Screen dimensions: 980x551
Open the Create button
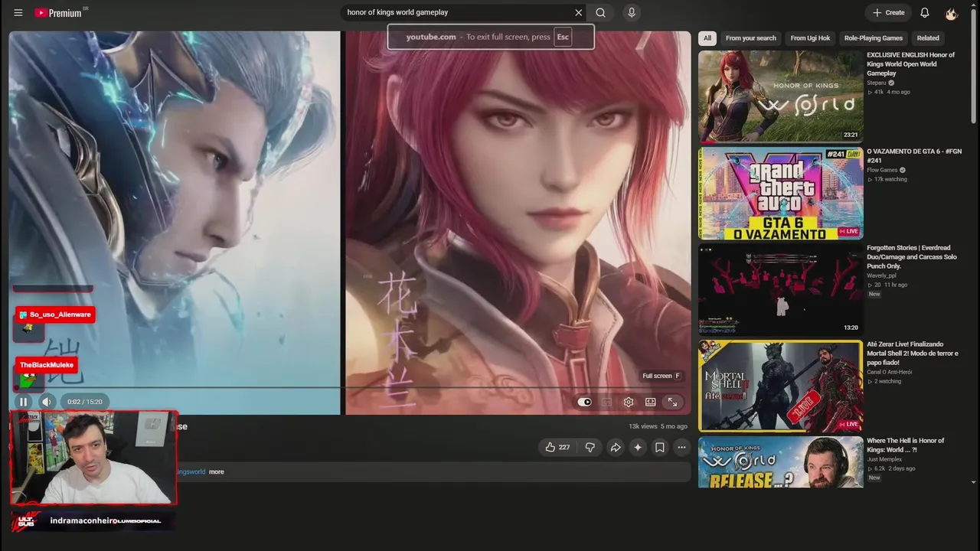point(888,12)
